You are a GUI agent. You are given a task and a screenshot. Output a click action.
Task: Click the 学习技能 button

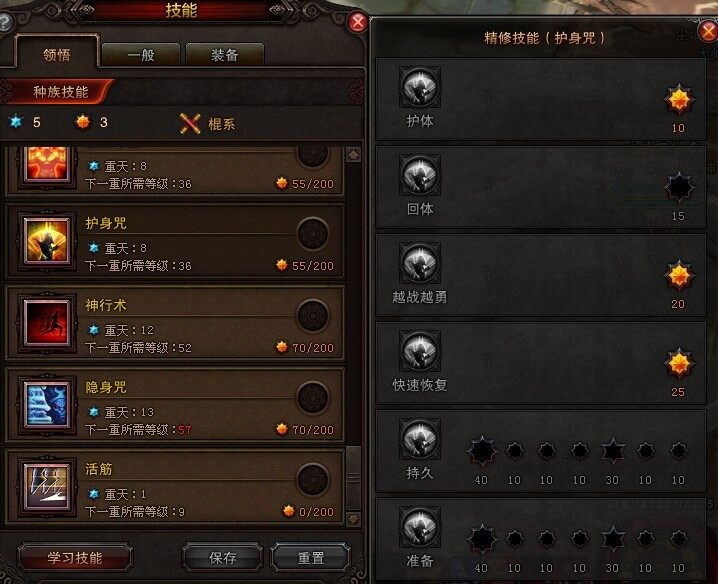[x=75, y=557]
